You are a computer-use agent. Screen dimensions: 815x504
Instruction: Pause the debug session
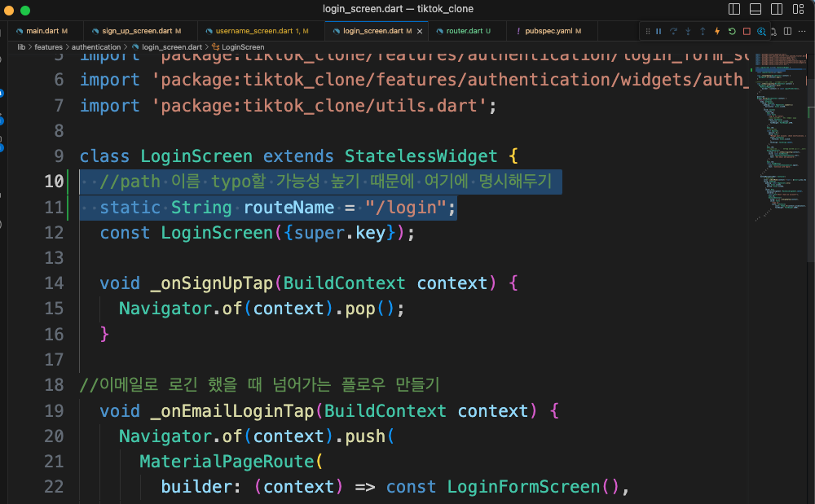[x=659, y=31]
